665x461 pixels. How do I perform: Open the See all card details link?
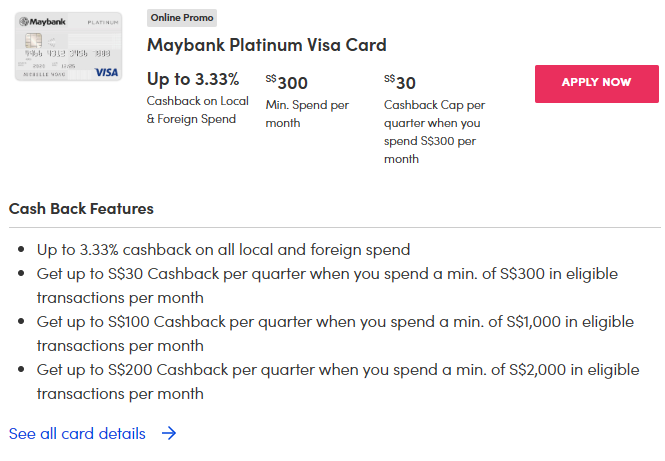tap(77, 434)
